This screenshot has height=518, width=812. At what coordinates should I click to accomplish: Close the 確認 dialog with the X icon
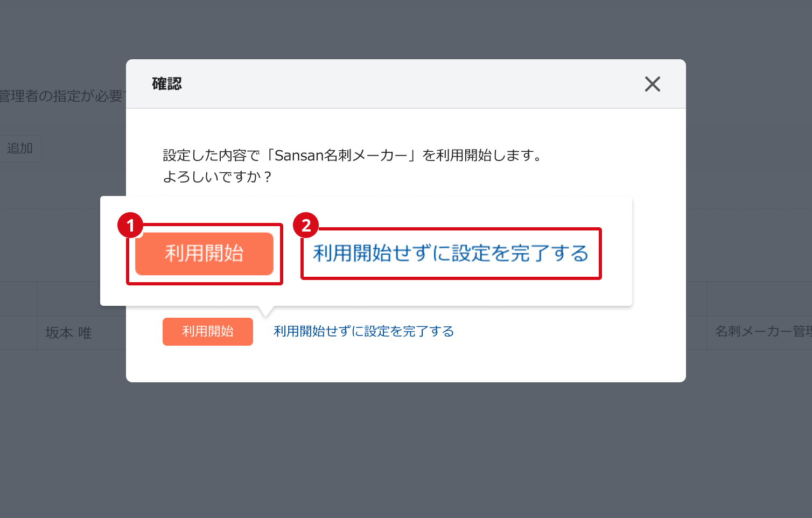point(652,84)
